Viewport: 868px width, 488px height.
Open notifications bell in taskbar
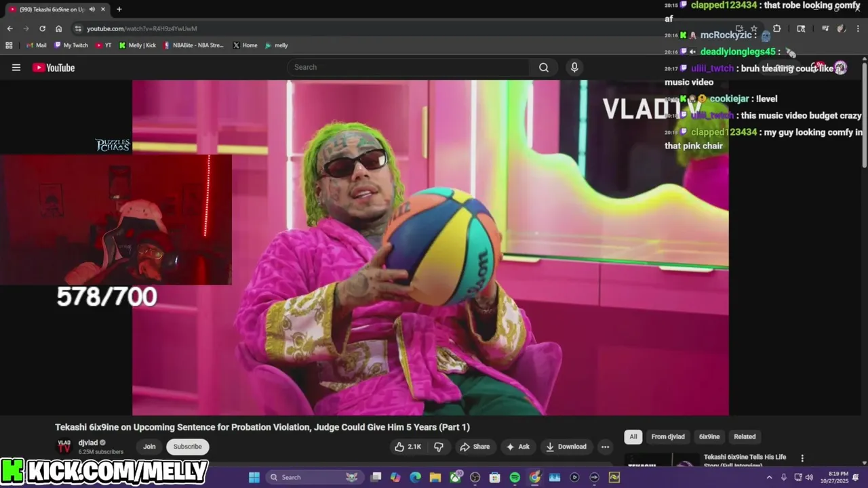856,477
